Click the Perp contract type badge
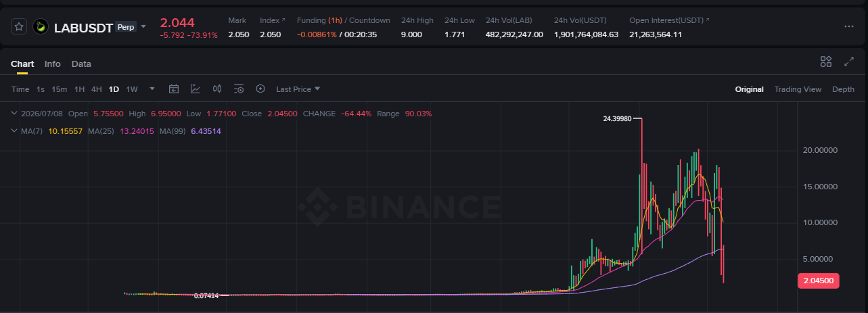Screen dimensions: 868x313 [x=126, y=27]
